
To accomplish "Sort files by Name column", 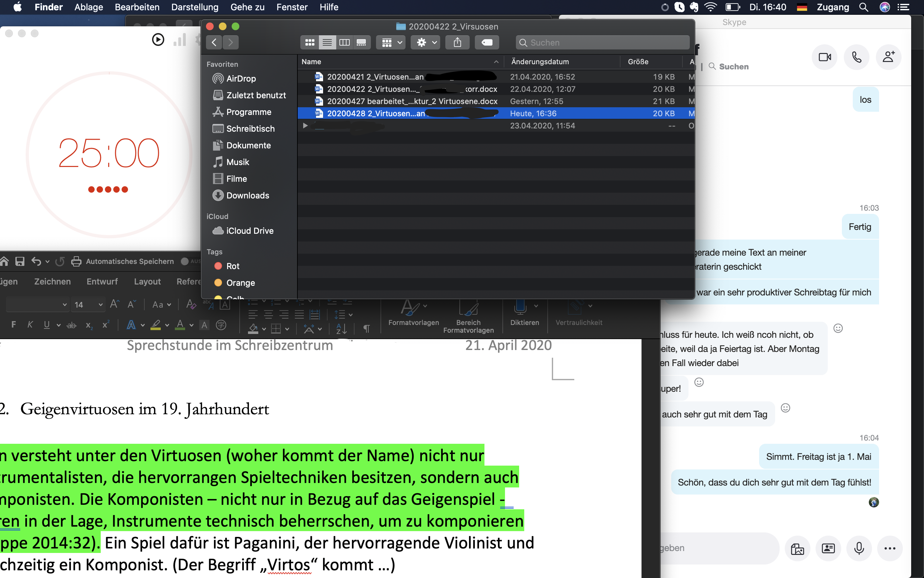I will click(400, 62).
